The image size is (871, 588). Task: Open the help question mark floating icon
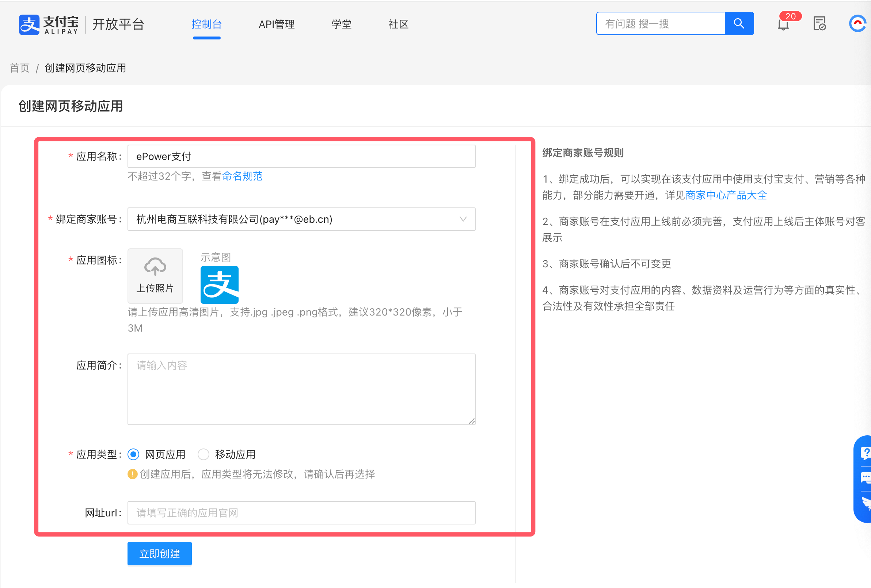coord(866,454)
